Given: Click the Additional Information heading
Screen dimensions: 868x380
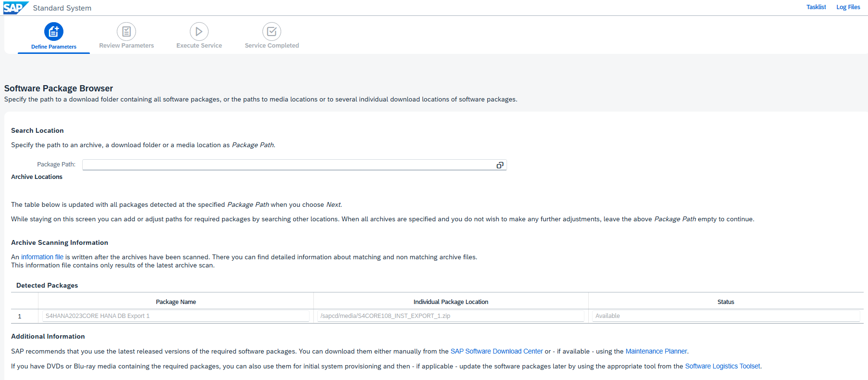Looking at the screenshot, I should [48, 337].
